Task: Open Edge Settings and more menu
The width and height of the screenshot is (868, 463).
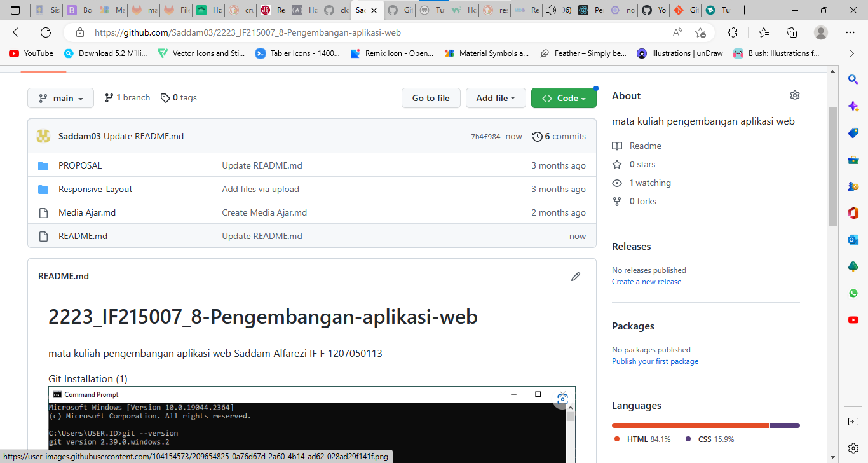Action: (x=850, y=32)
